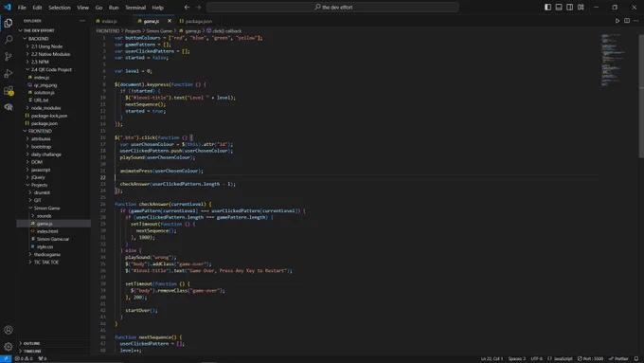Image resolution: width=644 pixels, height=363 pixels.
Task: Open index.html in Simon Game
Action: click(47, 231)
